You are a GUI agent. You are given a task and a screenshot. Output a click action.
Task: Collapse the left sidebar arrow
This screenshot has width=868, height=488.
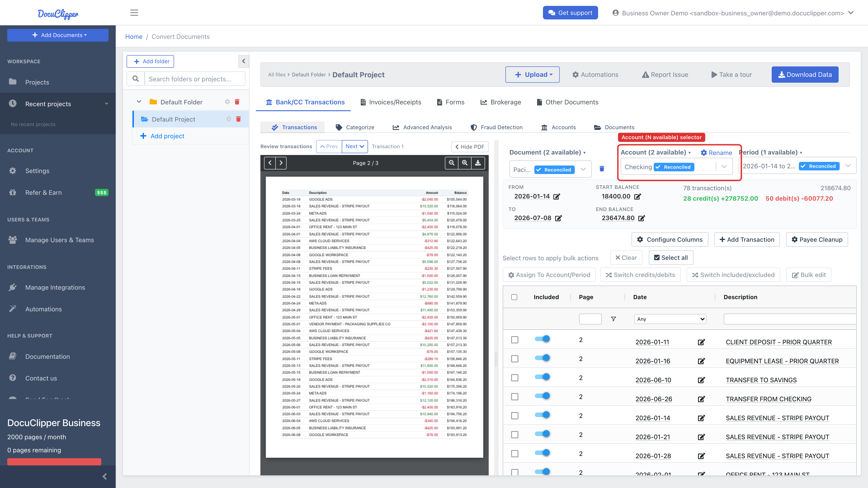click(x=104, y=476)
